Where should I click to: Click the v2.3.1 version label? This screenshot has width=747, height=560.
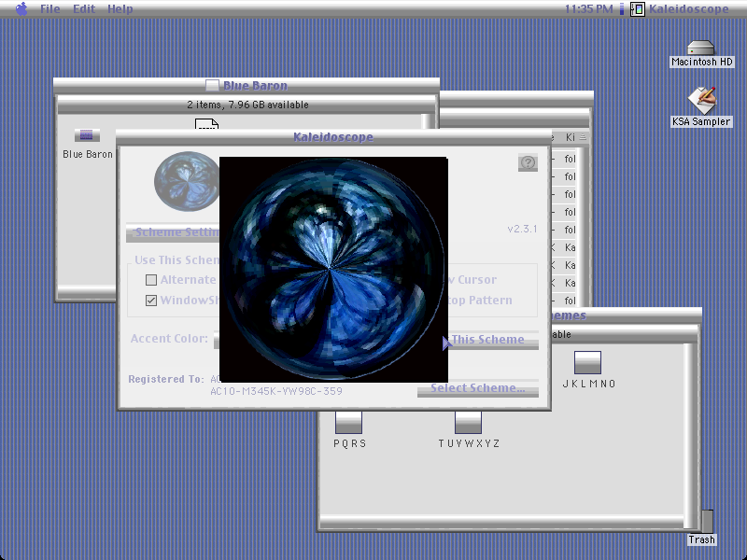pyautogui.click(x=522, y=229)
